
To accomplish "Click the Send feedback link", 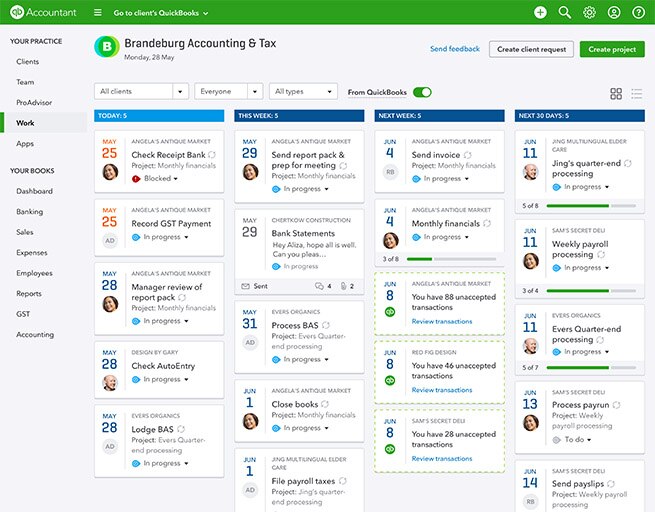I will (x=454, y=49).
